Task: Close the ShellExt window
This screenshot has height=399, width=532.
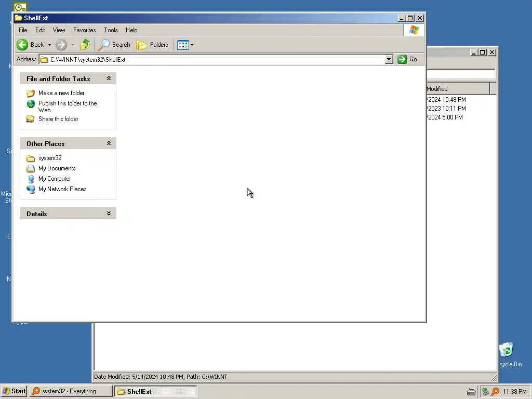Action: (420, 18)
